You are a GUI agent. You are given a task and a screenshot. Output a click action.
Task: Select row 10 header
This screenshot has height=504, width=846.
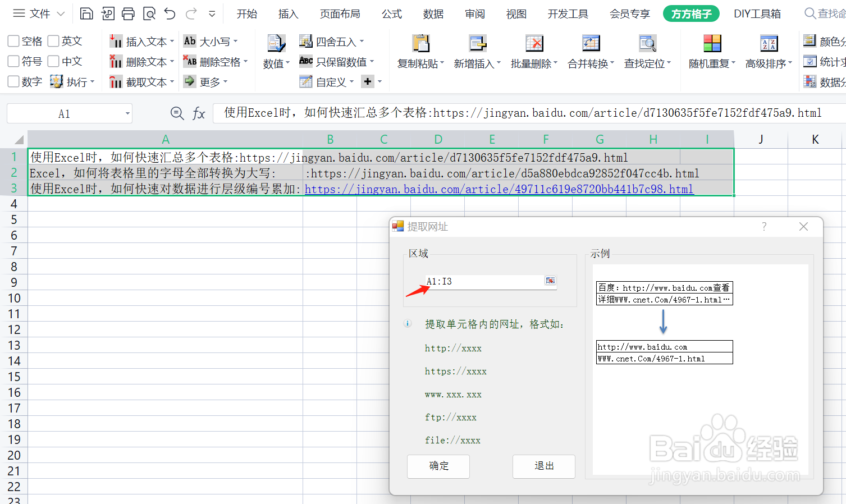14,298
